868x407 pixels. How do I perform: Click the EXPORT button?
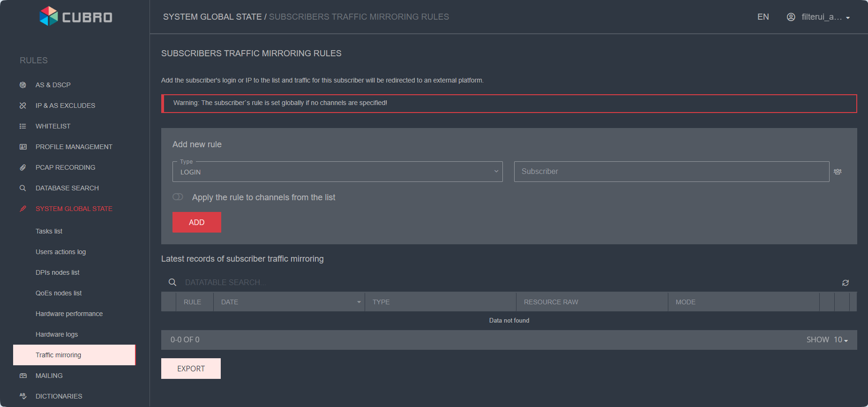tap(191, 369)
